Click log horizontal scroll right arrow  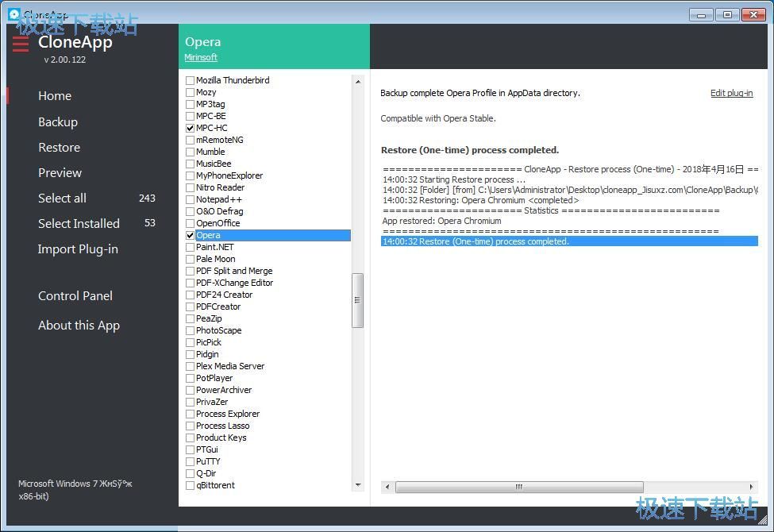click(x=751, y=487)
